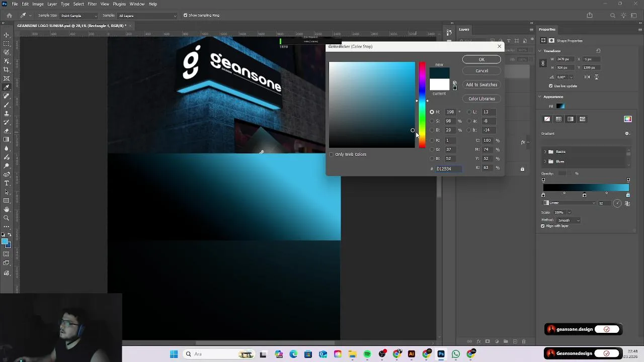Viewport: 644px width, 362px height.
Task: Set fill type to gradient
Action: tap(571, 119)
